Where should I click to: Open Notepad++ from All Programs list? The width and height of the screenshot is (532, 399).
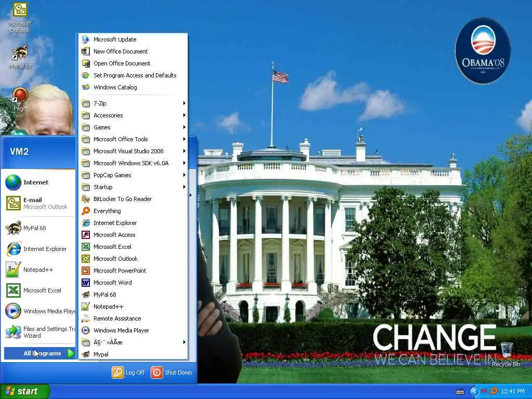click(x=133, y=307)
